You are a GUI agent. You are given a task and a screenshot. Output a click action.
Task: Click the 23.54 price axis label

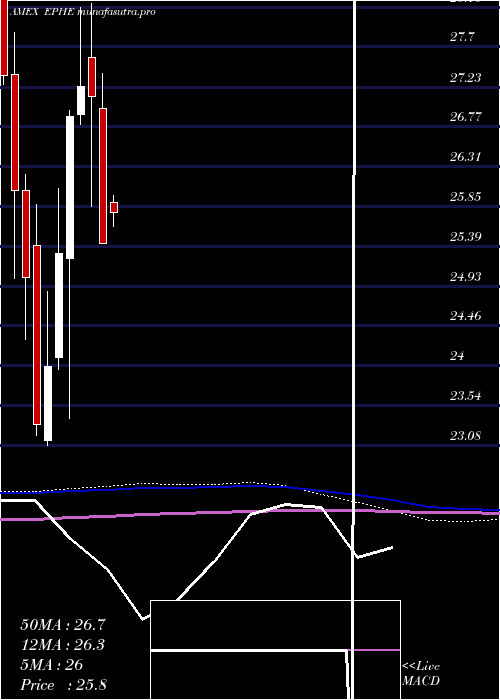466,396
